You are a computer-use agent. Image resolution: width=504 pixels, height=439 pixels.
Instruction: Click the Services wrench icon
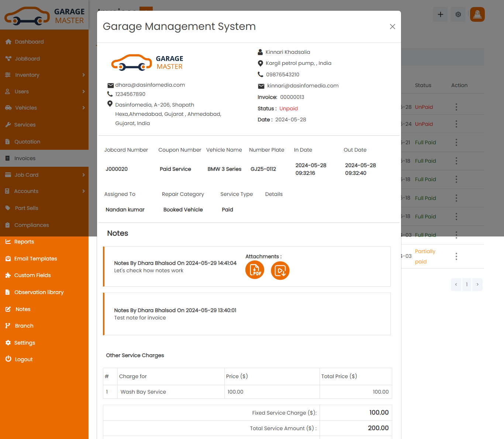[x=8, y=125]
